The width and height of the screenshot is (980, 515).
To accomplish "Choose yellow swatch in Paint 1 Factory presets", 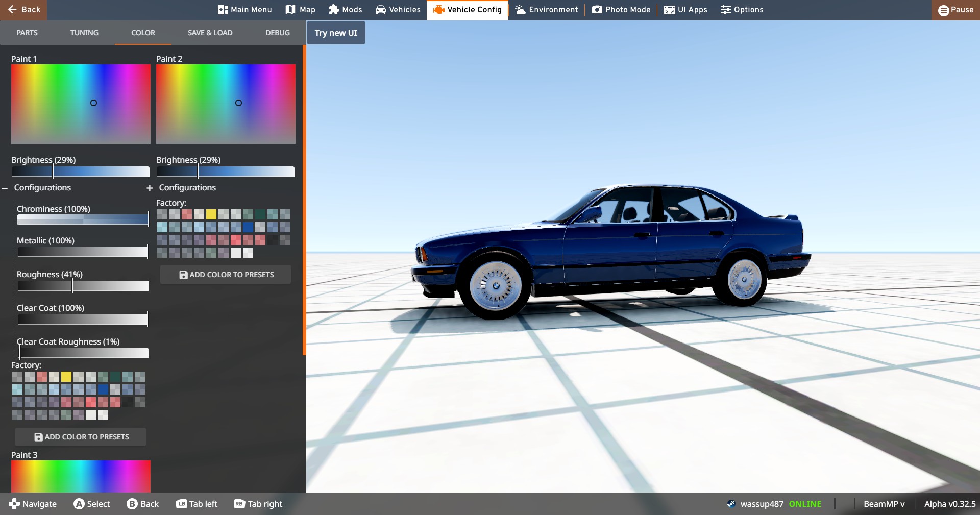I will click(66, 377).
